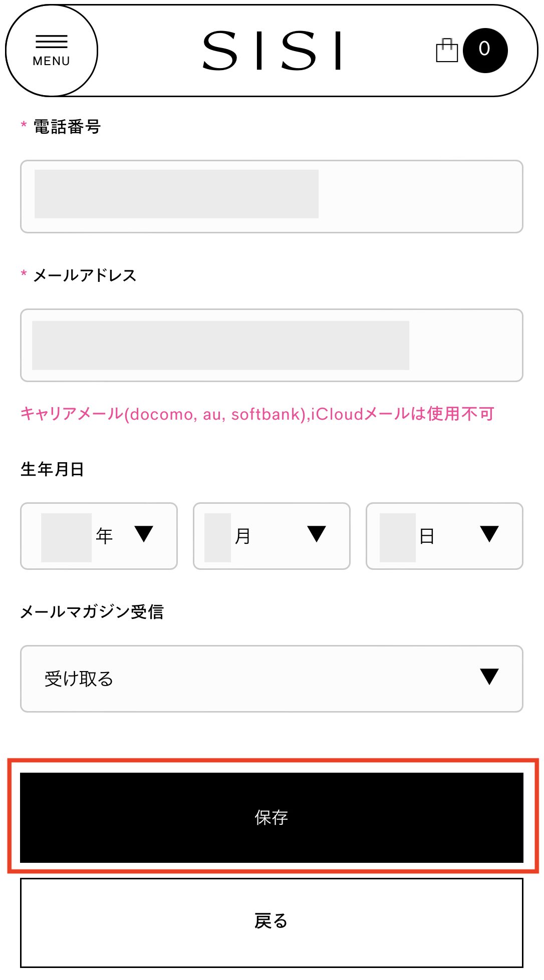Focus the メールアドレス email field
This screenshot has width=544, height=980.
[271, 345]
